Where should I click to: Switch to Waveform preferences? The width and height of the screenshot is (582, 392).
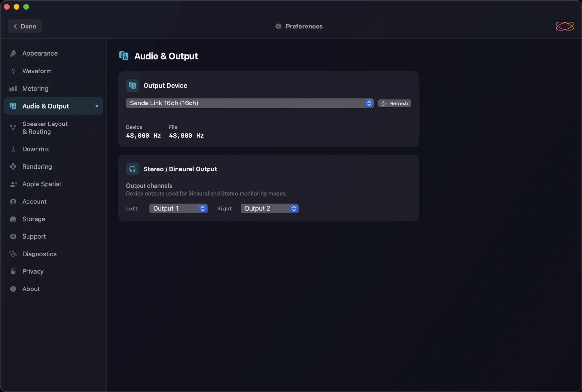pyautogui.click(x=53, y=71)
